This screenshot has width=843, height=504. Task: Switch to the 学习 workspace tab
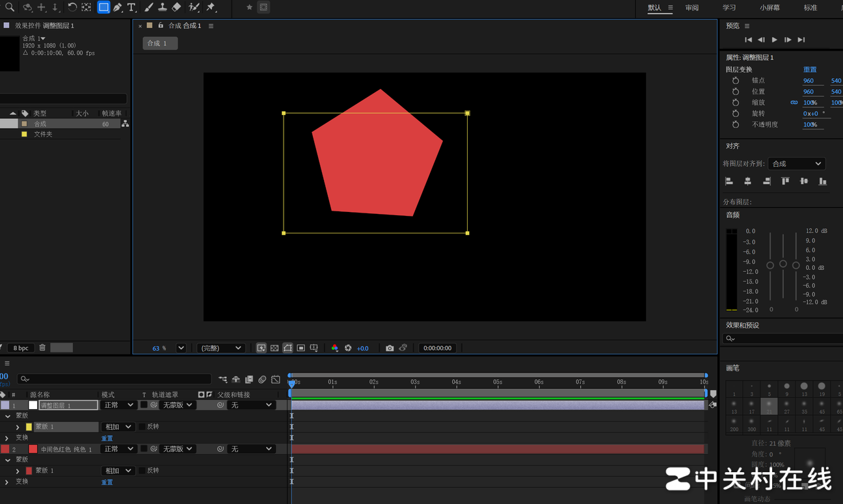pos(729,8)
